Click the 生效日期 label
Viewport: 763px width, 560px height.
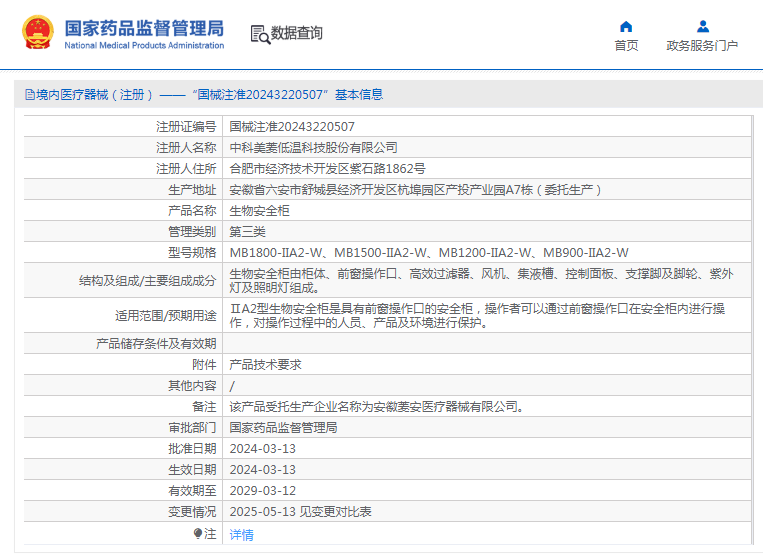tap(192, 470)
